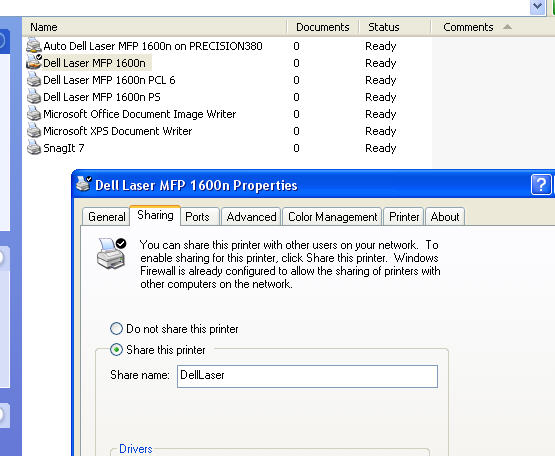Switch to the Sharing tab

(x=155, y=215)
